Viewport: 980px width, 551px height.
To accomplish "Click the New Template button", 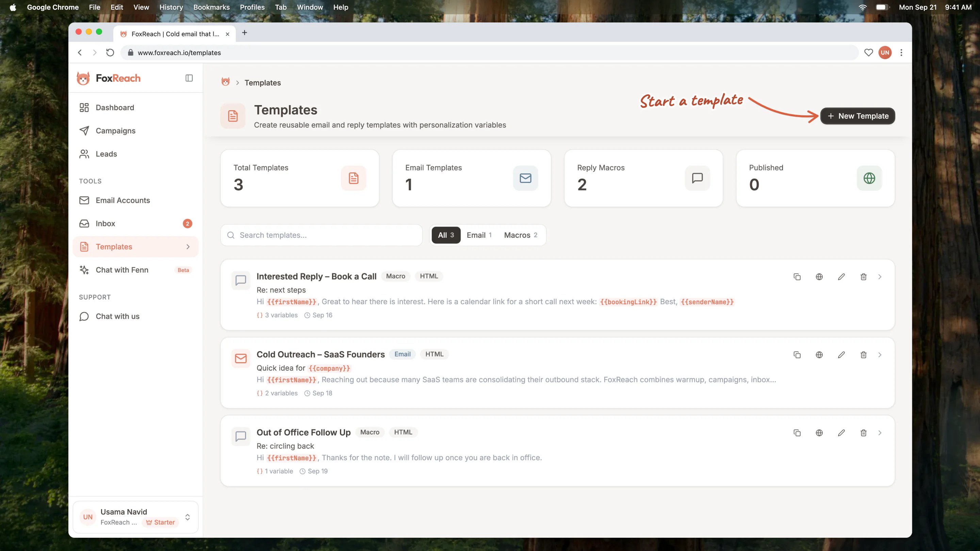I will pyautogui.click(x=857, y=116).
